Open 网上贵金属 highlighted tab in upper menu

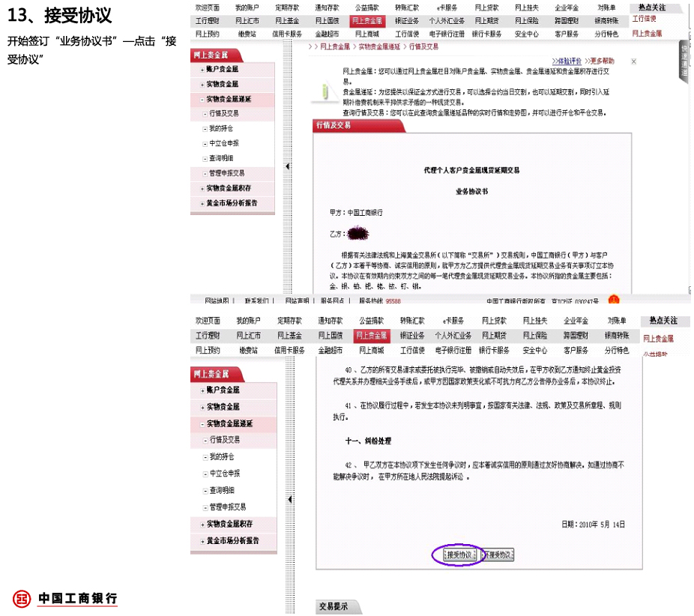[367, 21]
